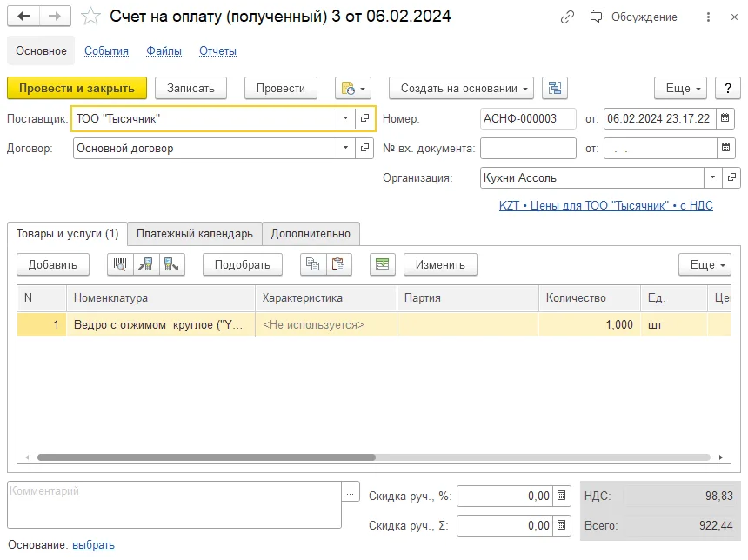The width and height of the screenshot is (748, 560).
Task: Open the Файлы link
Action: click(x=164, y=50)
